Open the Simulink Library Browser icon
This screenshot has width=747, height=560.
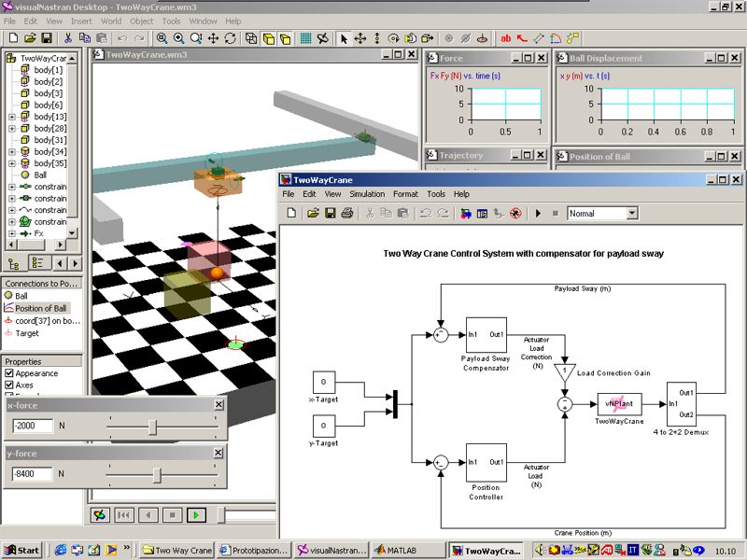coord(466,214)
